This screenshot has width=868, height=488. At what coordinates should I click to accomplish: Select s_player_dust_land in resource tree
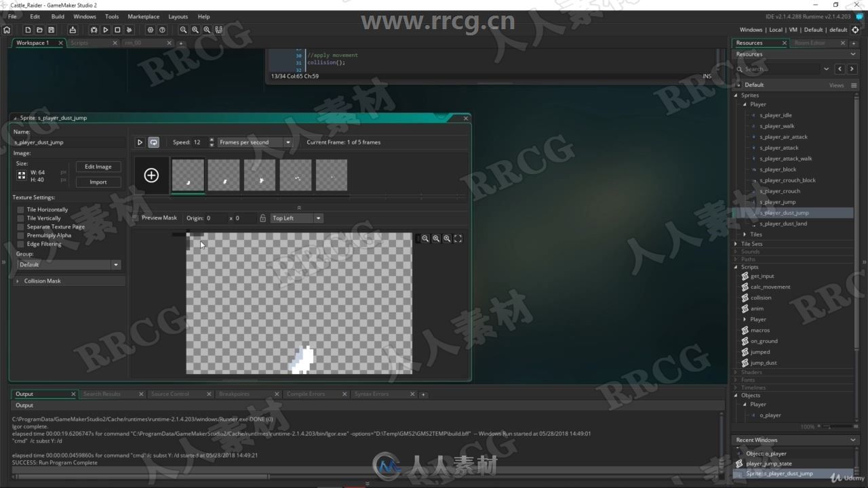coord(783,224)
